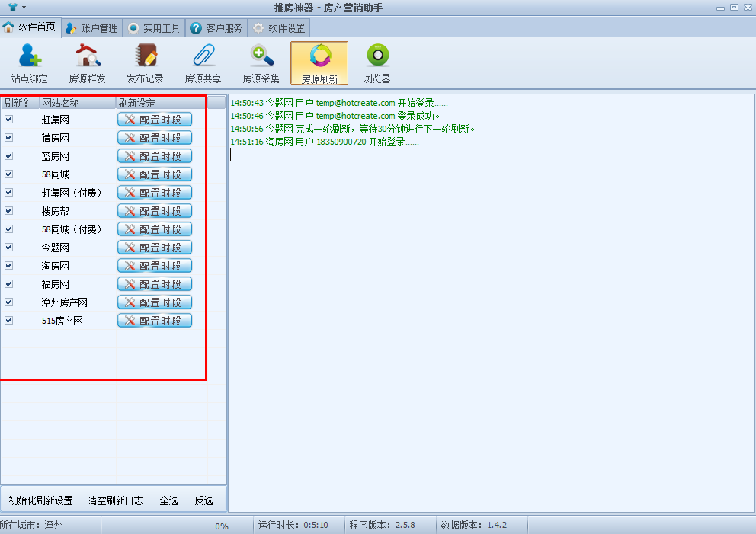The image size is (756, 534).
Task: Uncheck refresh for 漳州房产网
Action: click(8, 302)
